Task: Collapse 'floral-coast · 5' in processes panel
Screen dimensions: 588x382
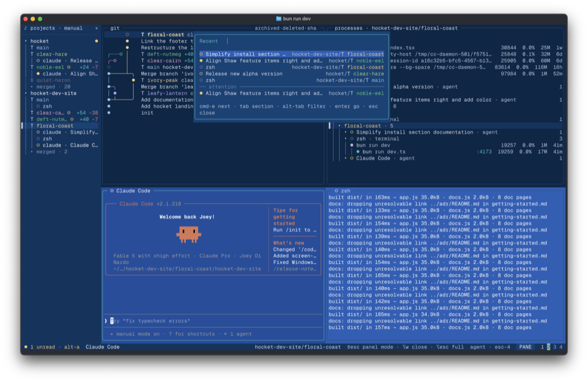Action: (339, 126)
